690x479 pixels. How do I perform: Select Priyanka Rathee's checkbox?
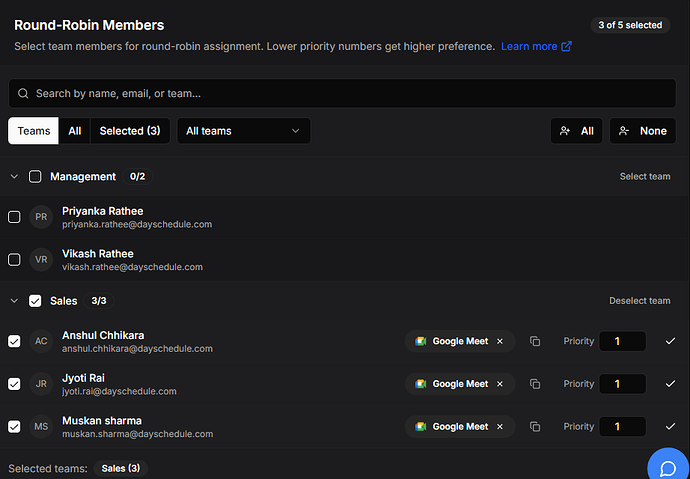(14, 217)
